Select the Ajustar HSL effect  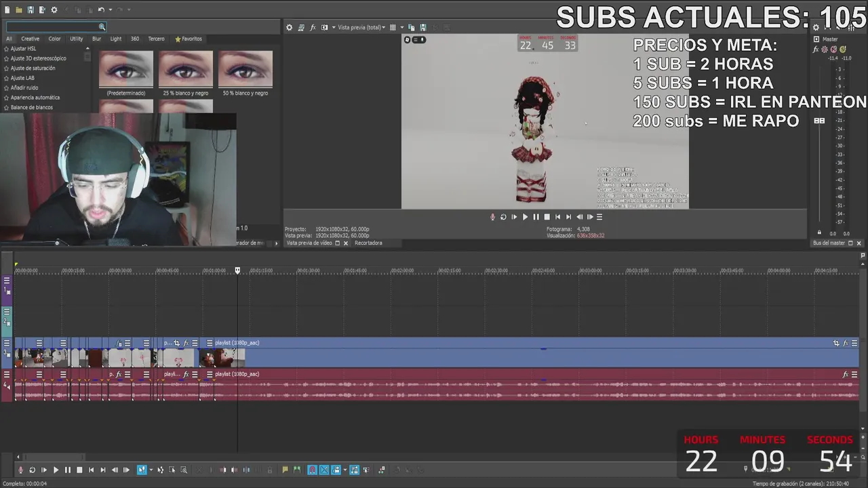[x=23, y=49]
